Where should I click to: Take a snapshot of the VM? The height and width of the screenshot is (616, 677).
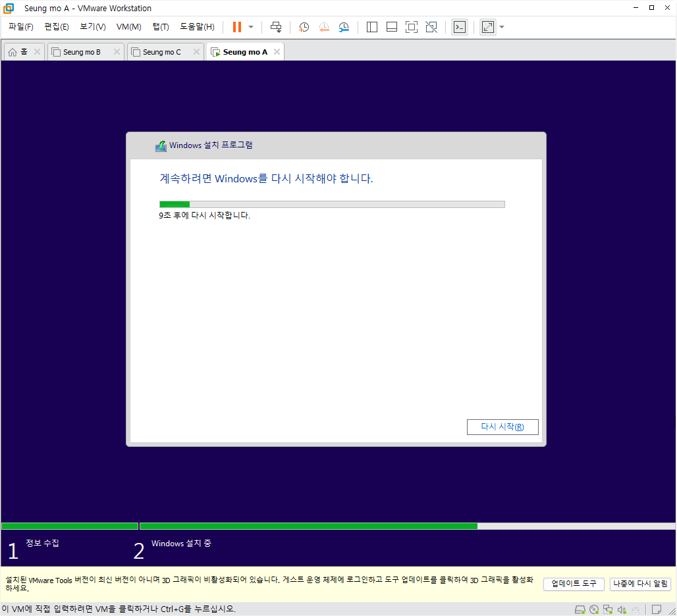click(x=304, y=27)
